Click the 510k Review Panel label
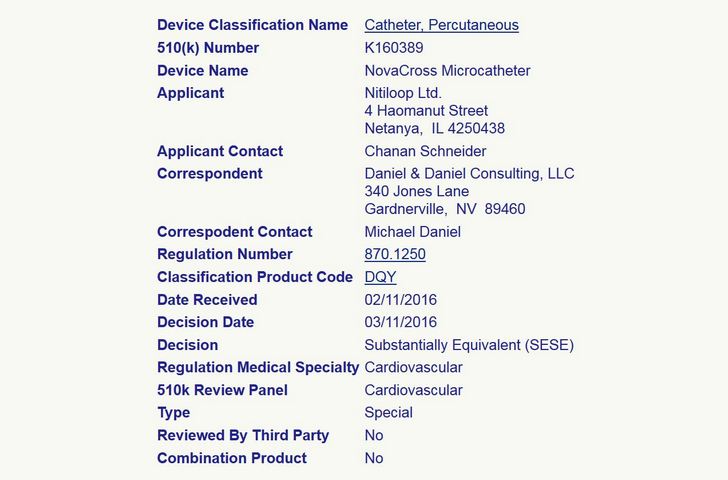 [x=222, y=390]
